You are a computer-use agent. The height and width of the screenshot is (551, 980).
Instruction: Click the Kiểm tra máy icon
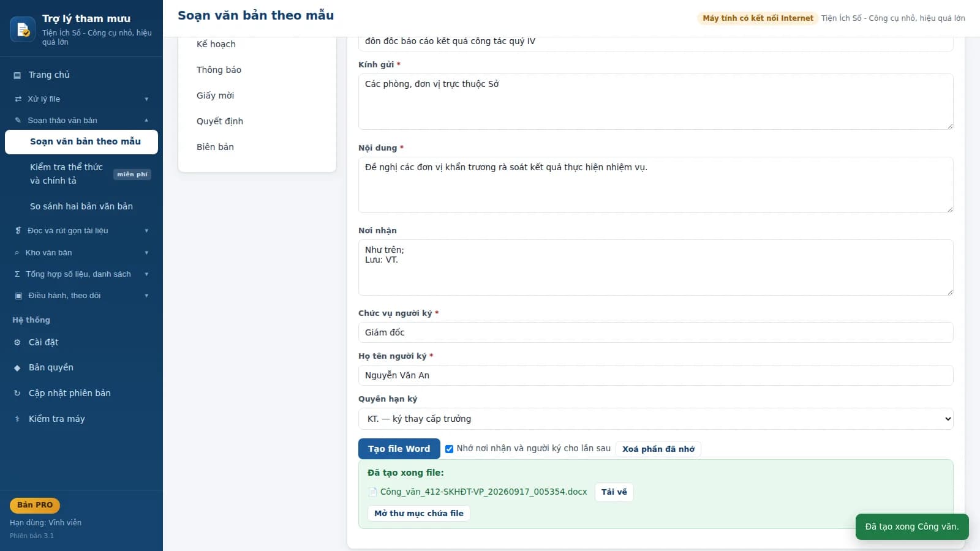17,419
